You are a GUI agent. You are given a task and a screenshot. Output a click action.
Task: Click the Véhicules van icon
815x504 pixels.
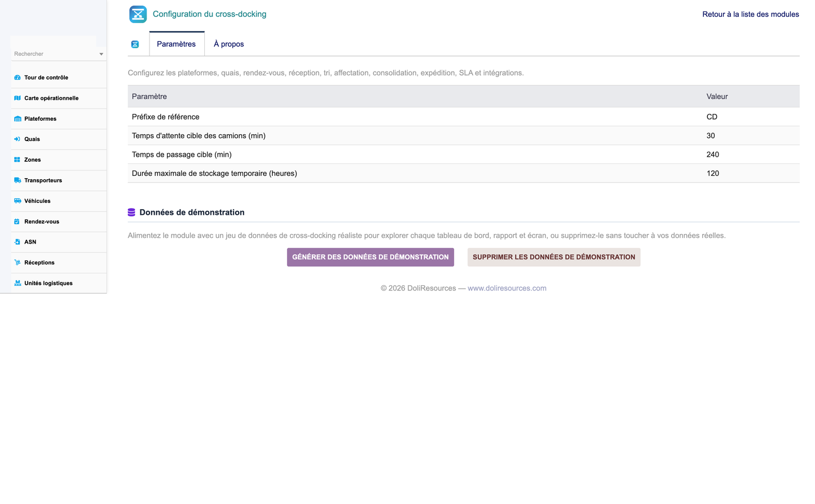17,201
